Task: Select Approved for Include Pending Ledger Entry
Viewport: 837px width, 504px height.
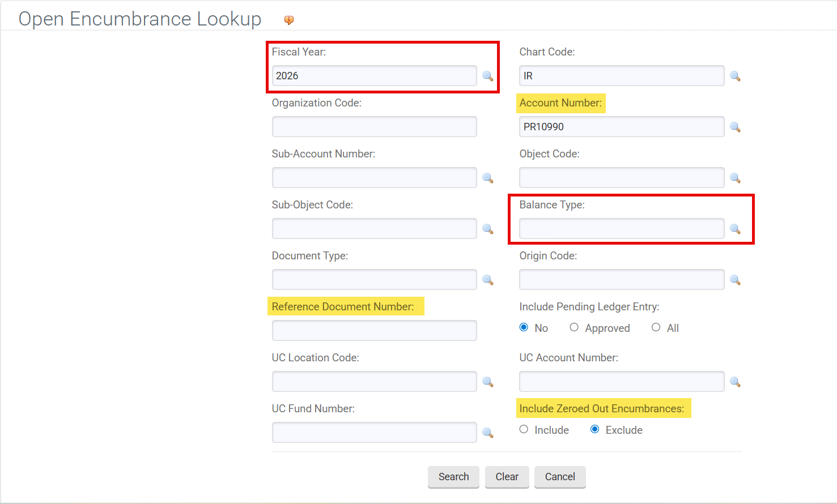Action: (574, 327)
